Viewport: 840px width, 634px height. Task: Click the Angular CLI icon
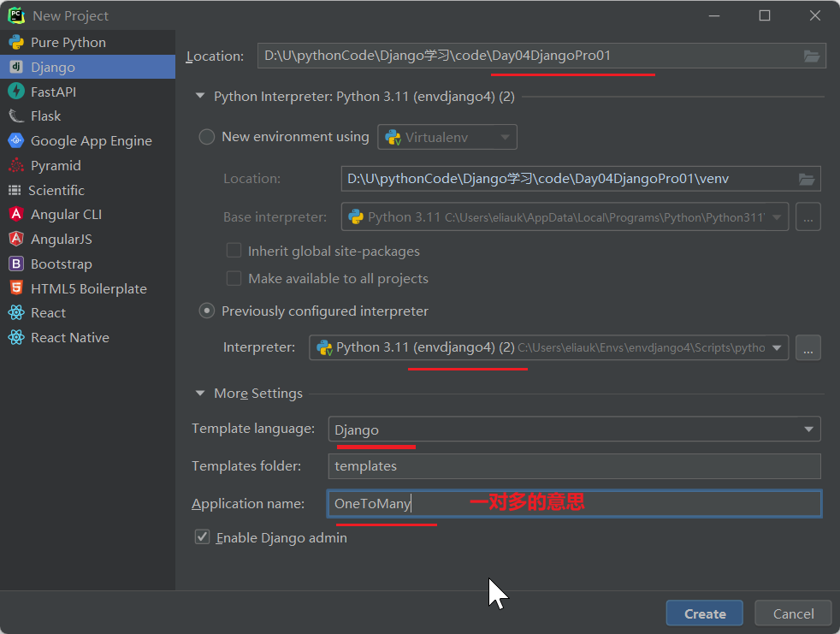click(16, 215)
